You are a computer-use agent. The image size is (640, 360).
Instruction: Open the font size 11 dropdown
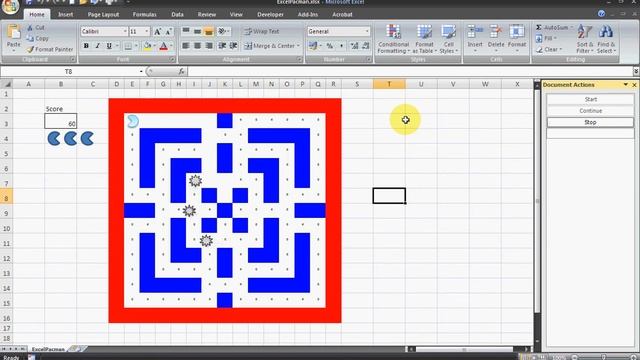(147, 31)
